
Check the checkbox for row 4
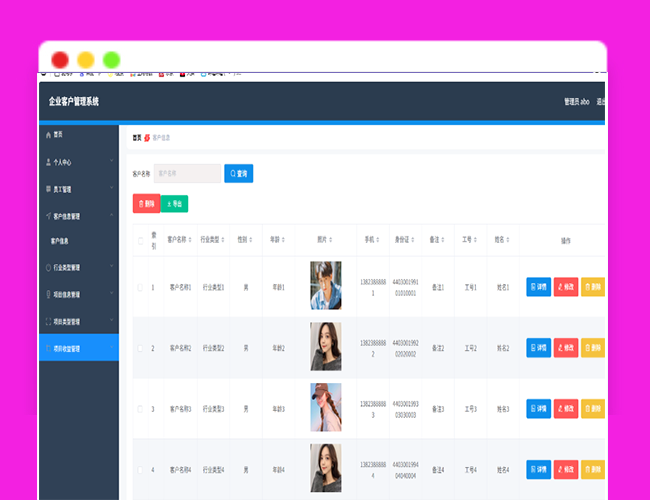(140, 470)
